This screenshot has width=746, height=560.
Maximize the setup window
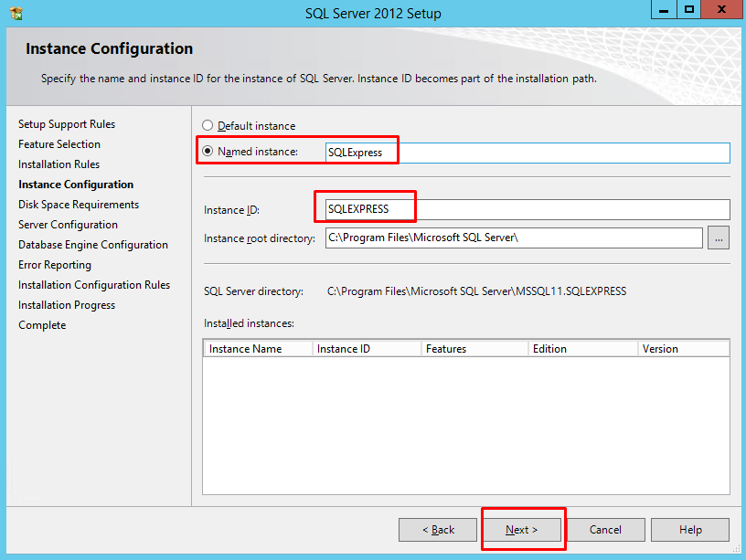689,9
